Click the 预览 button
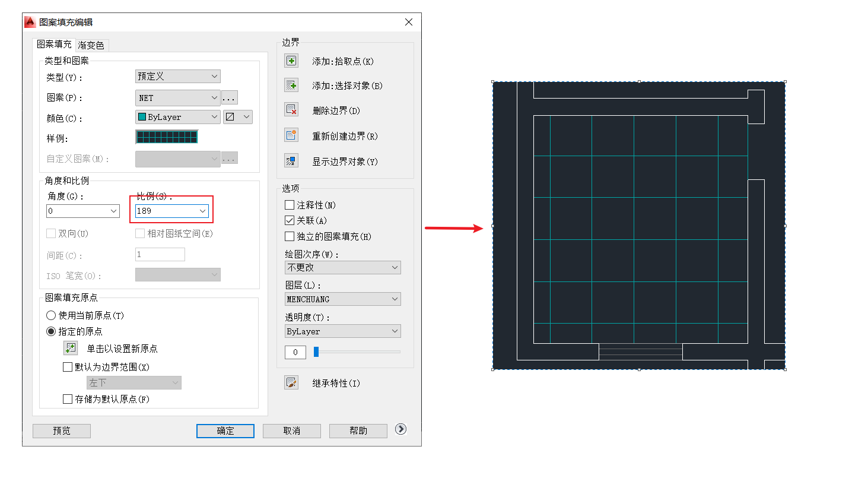 point(61,430)
